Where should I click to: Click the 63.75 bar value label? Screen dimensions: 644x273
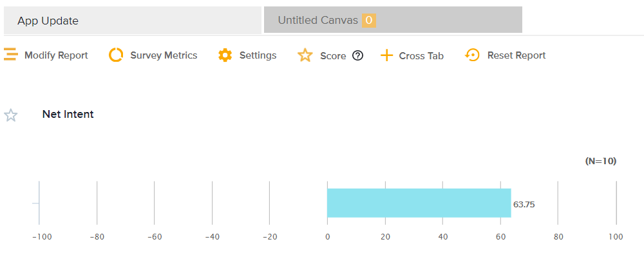[524, 205]
